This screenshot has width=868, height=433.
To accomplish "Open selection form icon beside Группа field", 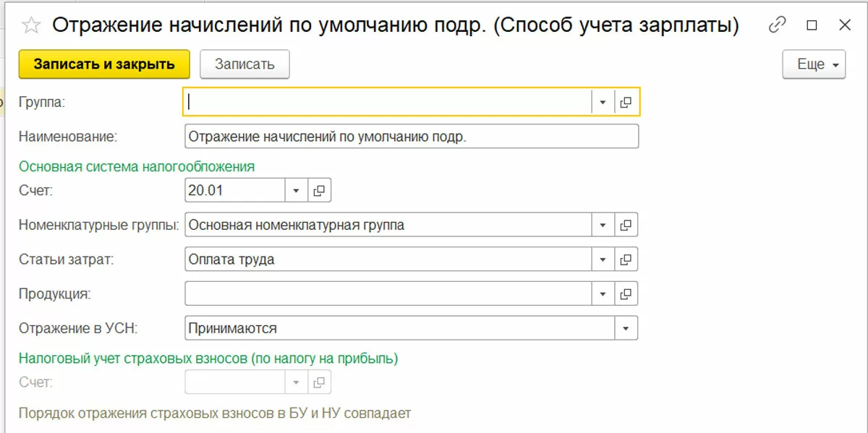I will point(626,103).
